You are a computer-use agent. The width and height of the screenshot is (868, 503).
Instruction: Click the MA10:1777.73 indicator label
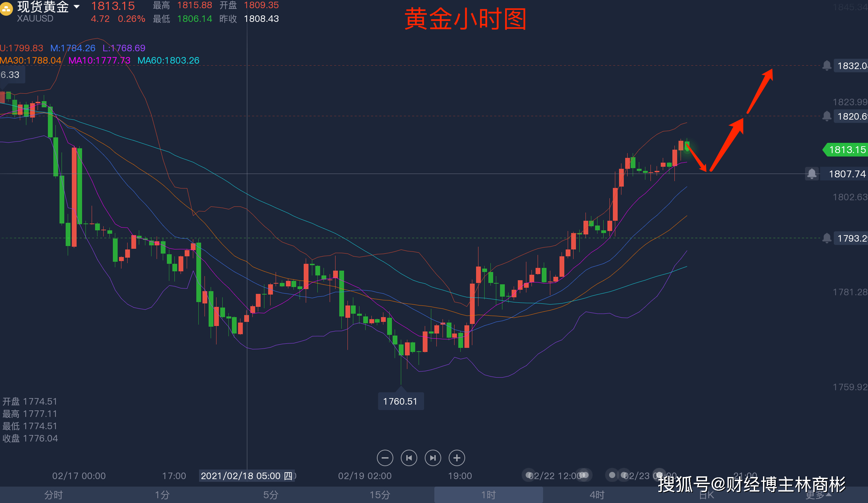(x=99, y=60)
